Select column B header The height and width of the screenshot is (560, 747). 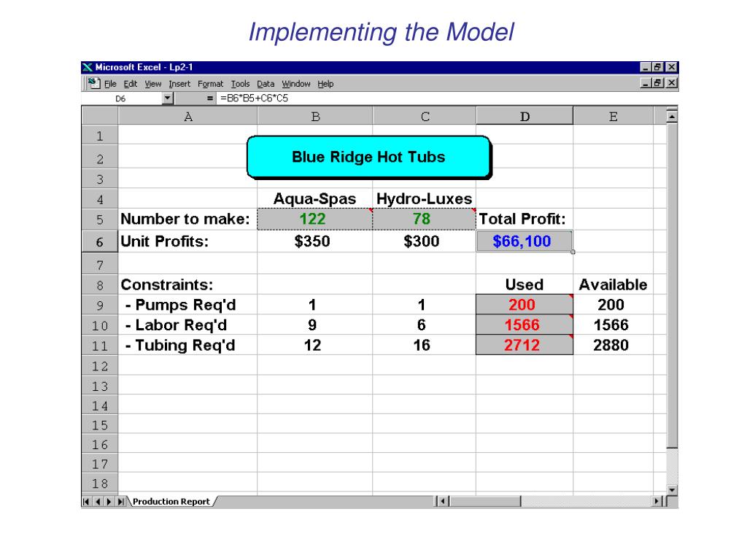[x=315, y=116]
